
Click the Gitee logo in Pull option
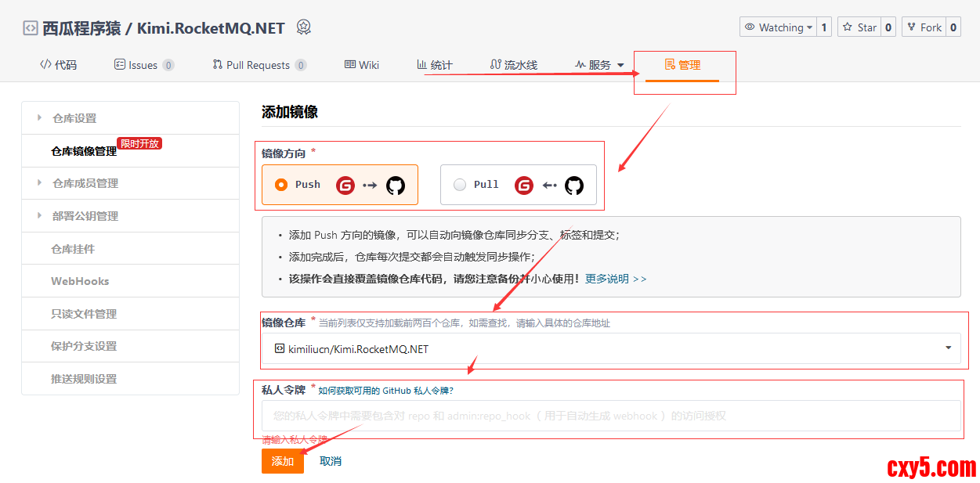524,186
